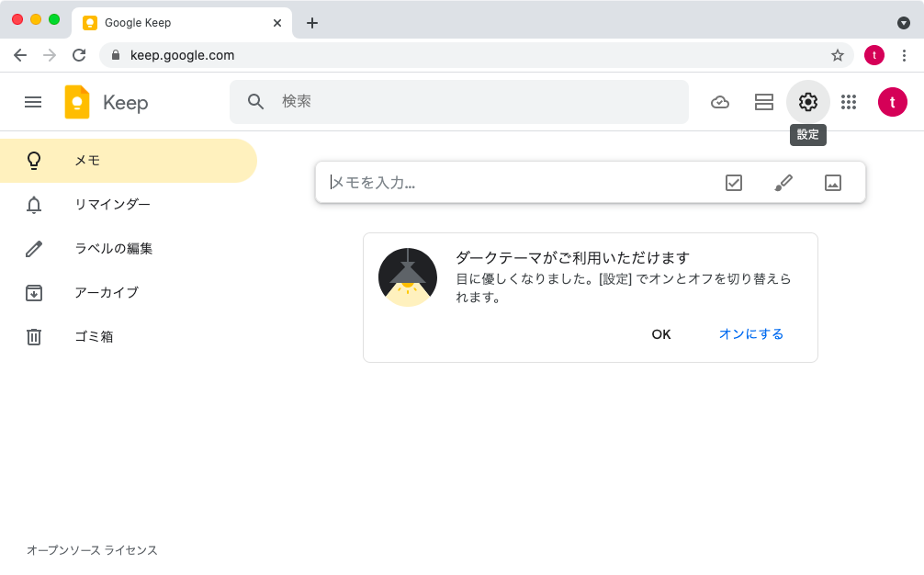
Task: Switch between list and grid view
Action: click(763, 102)
